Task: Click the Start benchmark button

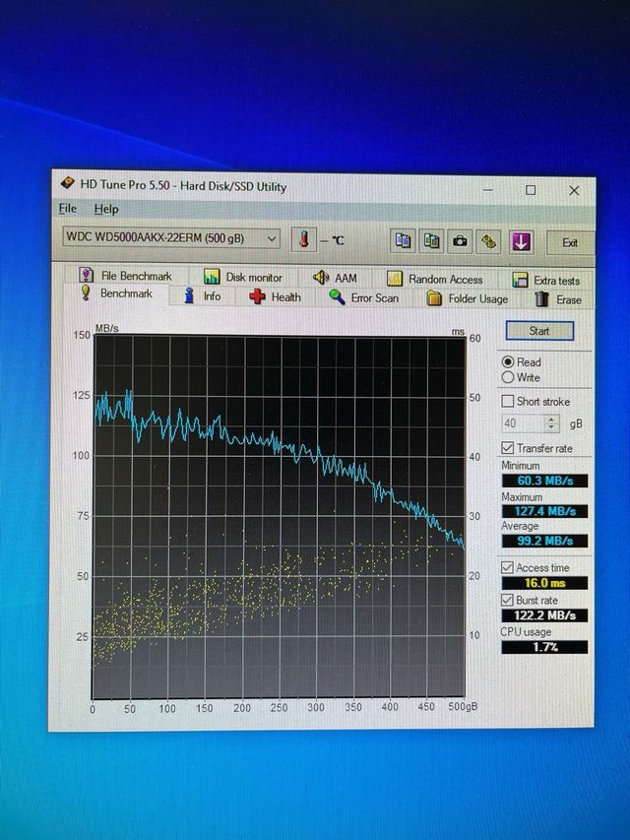Action: tap(539, 331)
